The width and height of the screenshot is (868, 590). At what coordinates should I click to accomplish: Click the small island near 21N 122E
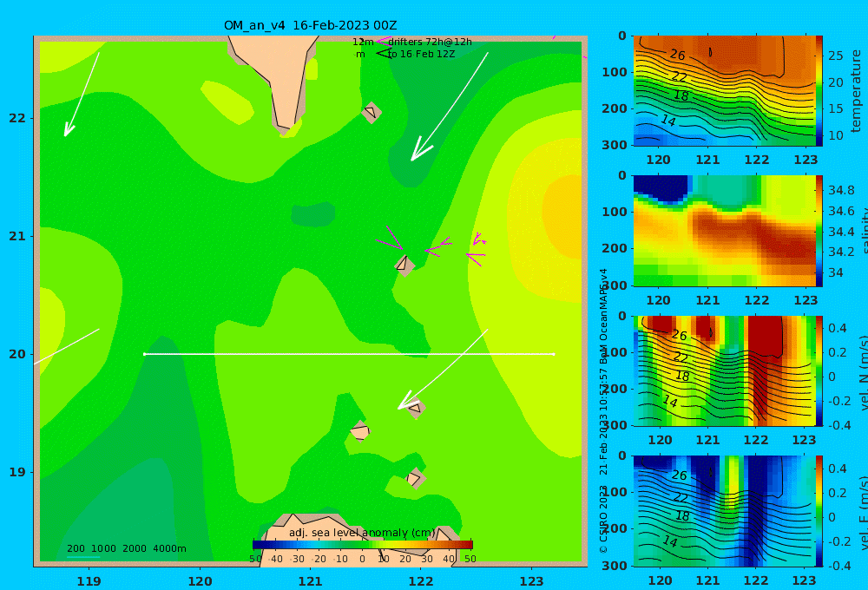tap(404, 265)
